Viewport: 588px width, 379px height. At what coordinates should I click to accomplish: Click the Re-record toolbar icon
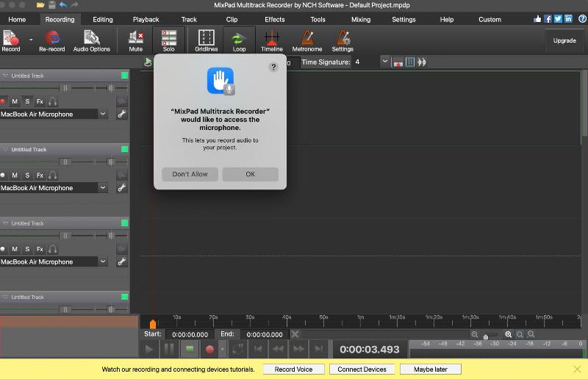(x=52, y=39)
